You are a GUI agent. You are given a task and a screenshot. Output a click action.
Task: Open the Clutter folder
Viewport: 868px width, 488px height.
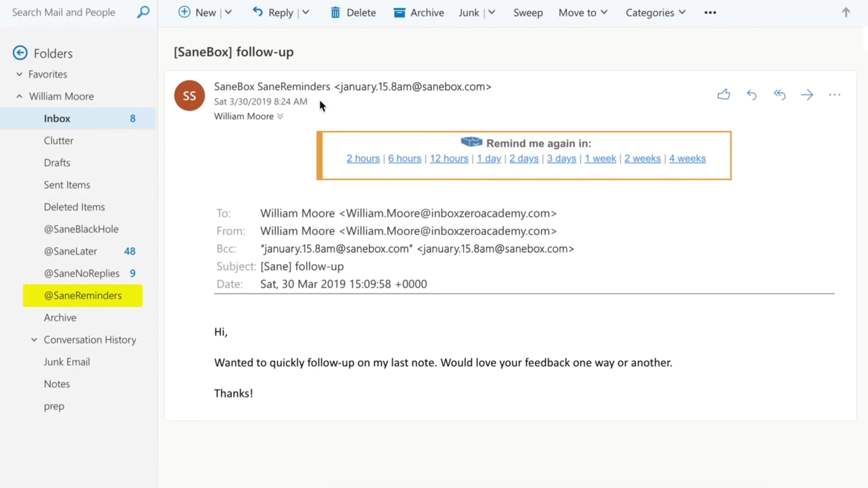pyautogui.click(x=59, y=140)
